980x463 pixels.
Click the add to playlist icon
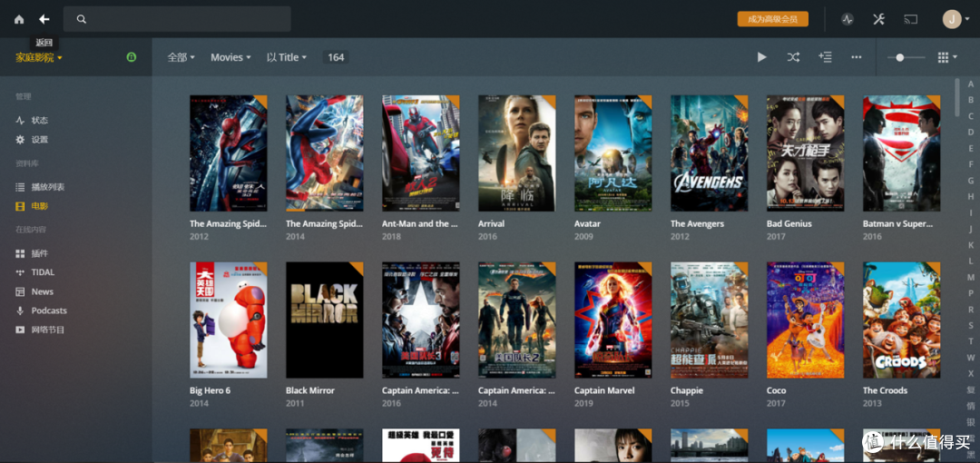pyautogui.click(x=825, y=57)
